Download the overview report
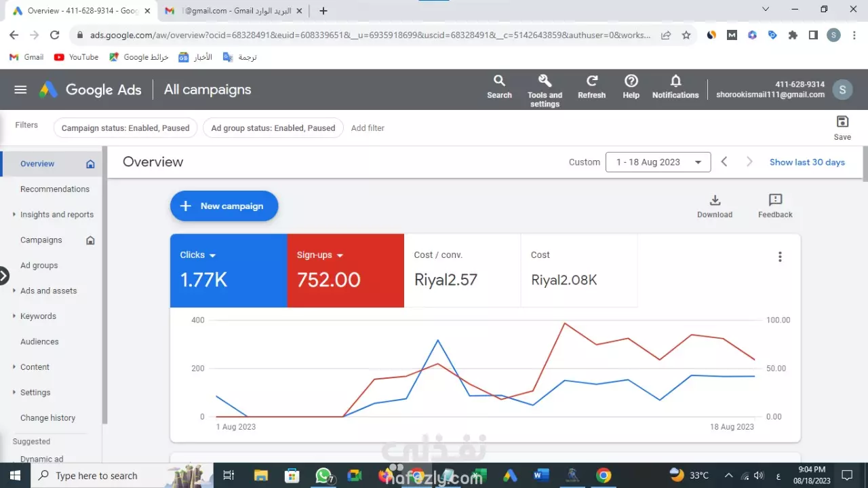Screen dimensions: 868x488 pyautogui.click(x=715, y=206)
